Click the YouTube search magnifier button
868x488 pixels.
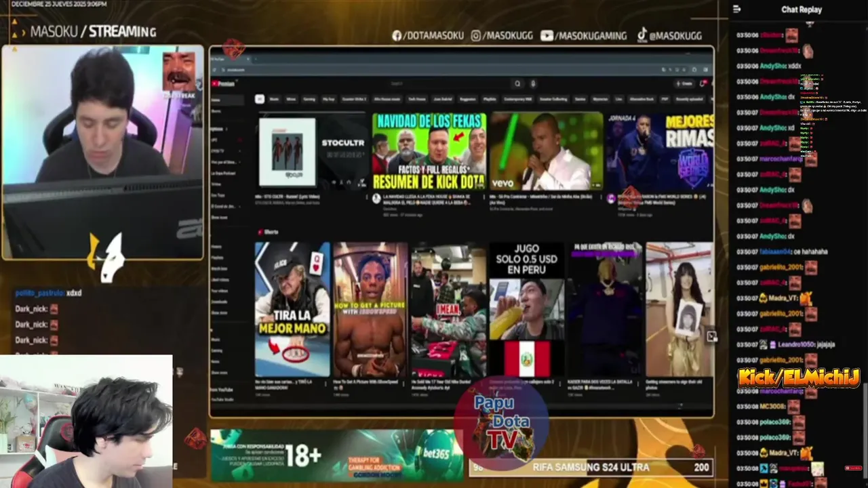[517, 83]
